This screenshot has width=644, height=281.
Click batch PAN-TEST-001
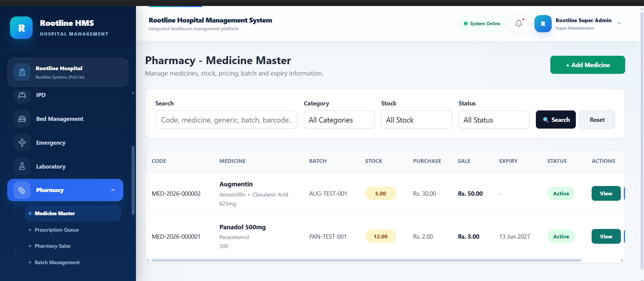(328, 237)
